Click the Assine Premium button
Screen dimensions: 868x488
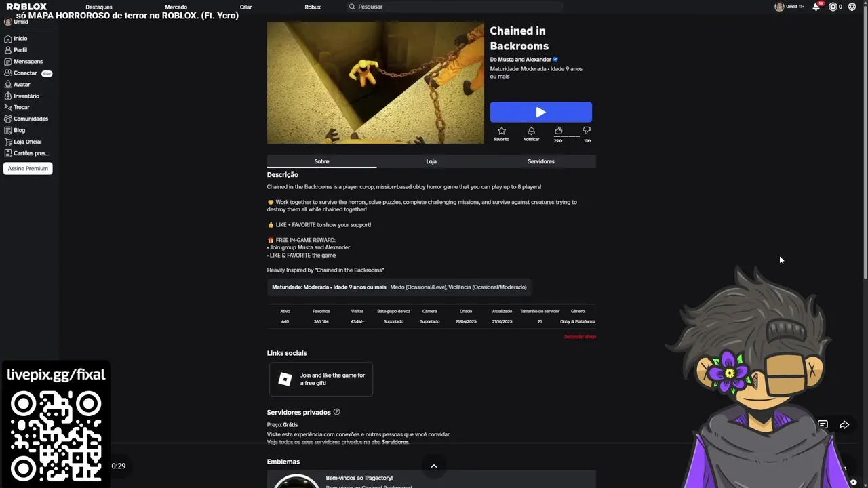[28, 168]
